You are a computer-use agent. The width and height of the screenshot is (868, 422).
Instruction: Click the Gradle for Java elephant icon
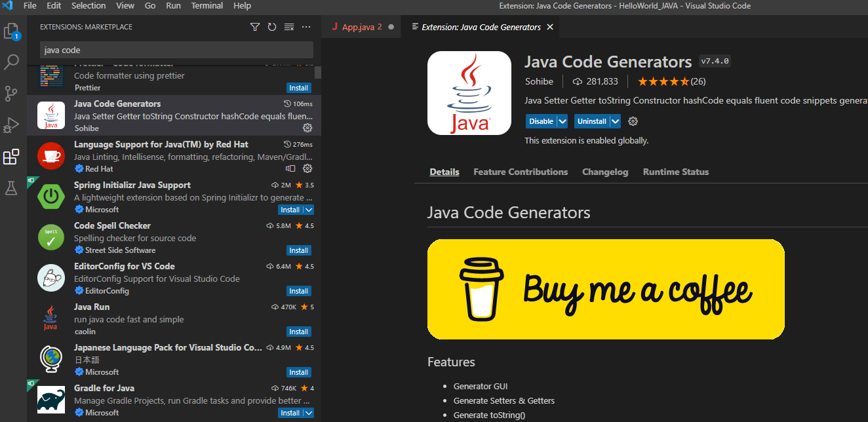click(51, 400)
